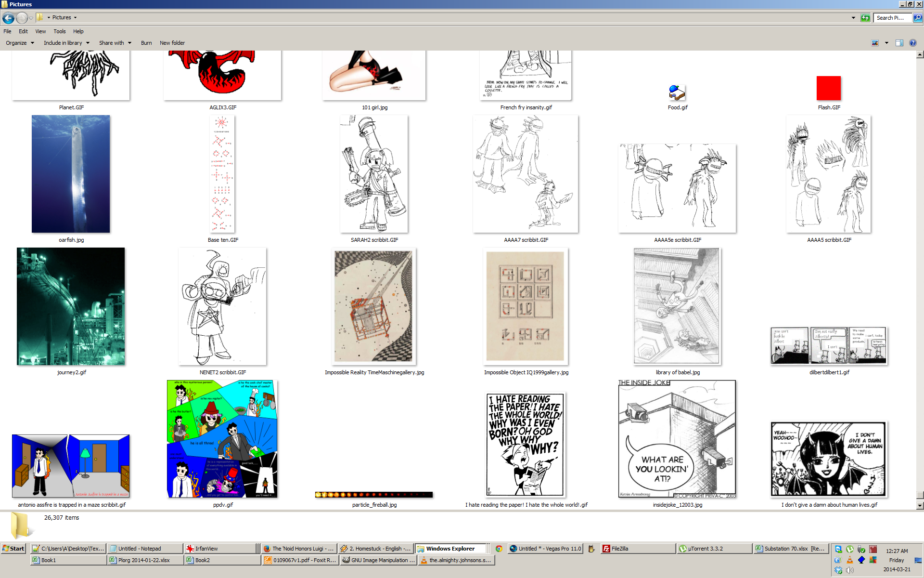924x578 pixels.
Task: Open the view options dropdown arrow
Action: (886, 43)
